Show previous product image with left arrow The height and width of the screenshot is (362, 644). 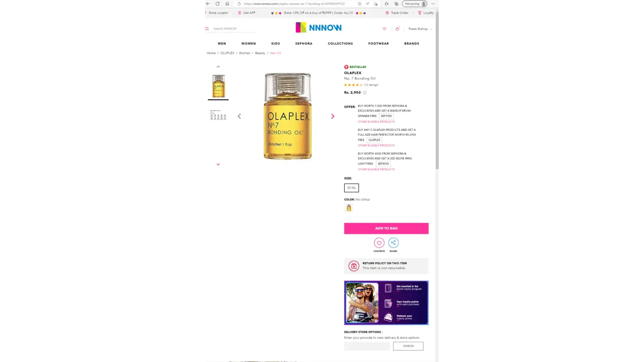[239, 116]
